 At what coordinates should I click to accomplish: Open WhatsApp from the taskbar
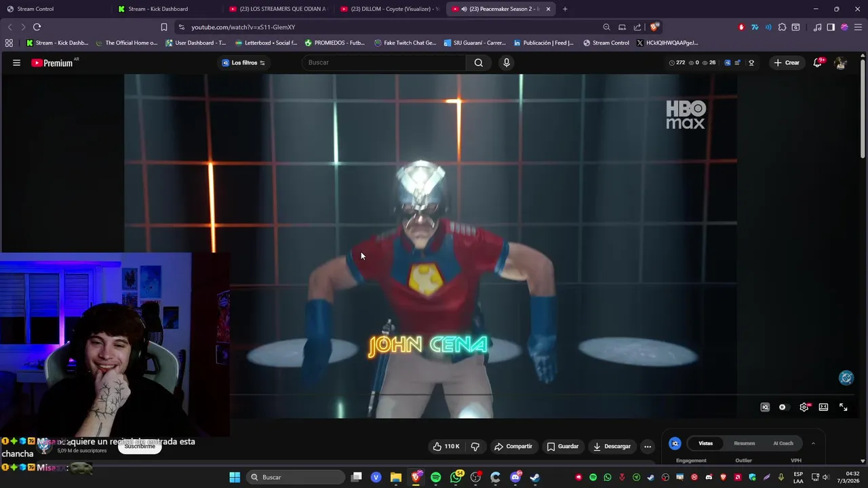[456, 477]
